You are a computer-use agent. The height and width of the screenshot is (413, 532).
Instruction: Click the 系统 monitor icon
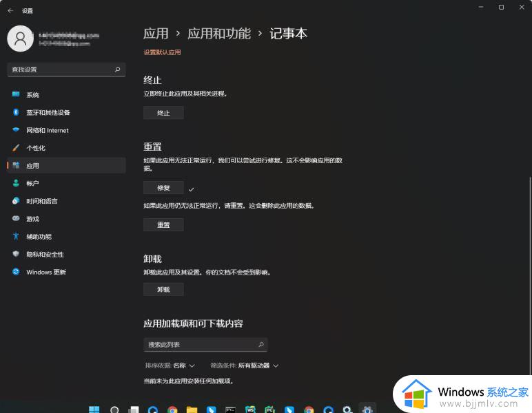(16, 94)
